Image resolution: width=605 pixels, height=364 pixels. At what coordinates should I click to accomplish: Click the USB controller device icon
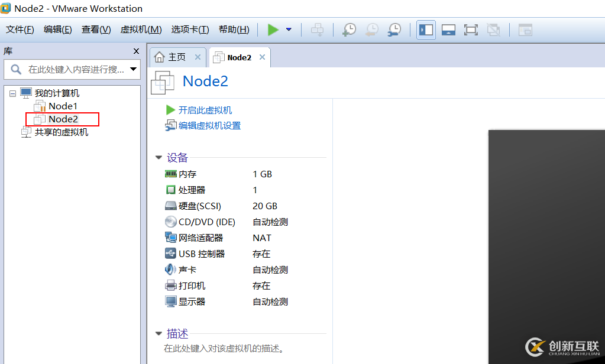pos(171,253)
